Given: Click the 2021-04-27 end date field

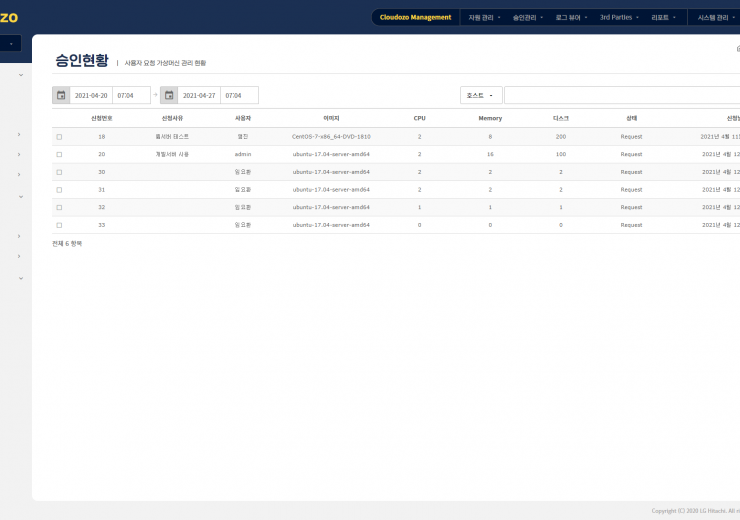Looking at the screenshot, I should (x=200, y=95).
